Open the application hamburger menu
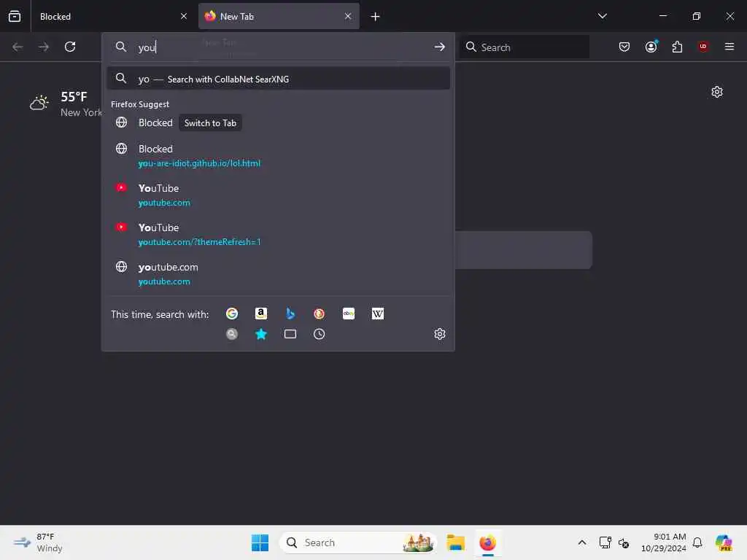 point(729,47)
